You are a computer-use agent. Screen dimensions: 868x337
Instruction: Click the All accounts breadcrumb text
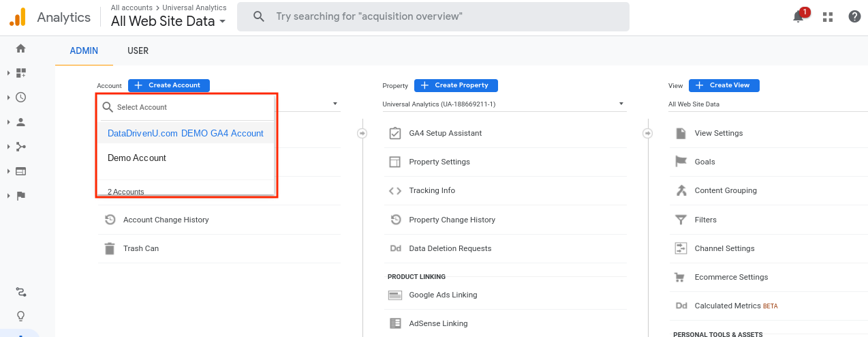click(x=132, y=8)
